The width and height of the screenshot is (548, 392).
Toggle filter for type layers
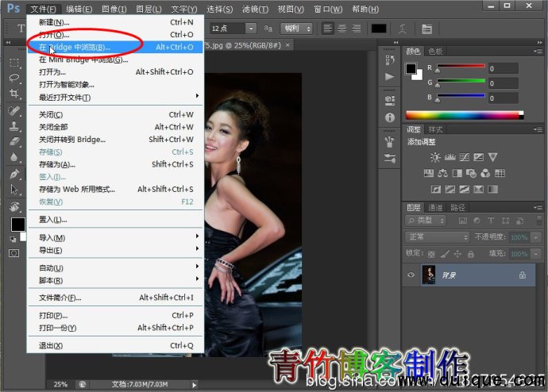tap(491, 221)
